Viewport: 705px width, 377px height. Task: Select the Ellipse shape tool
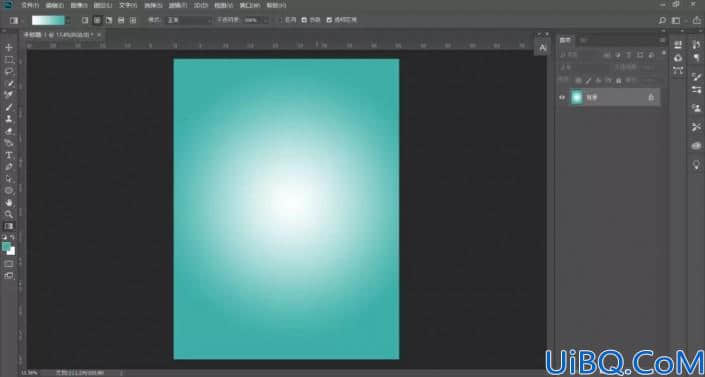tap(9, 191)
